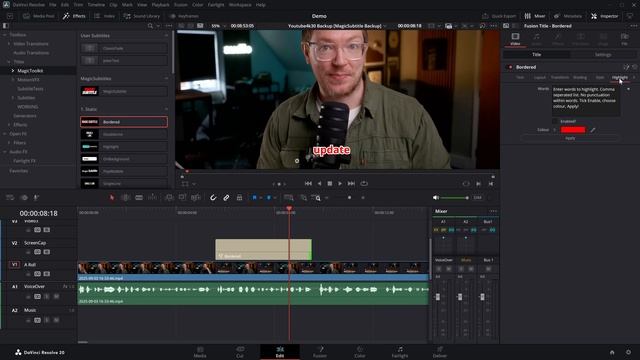The height and width of the screenshot is (360, 640).
Task: Select the V1 A-Roll destination control
Action: (14, 264)
